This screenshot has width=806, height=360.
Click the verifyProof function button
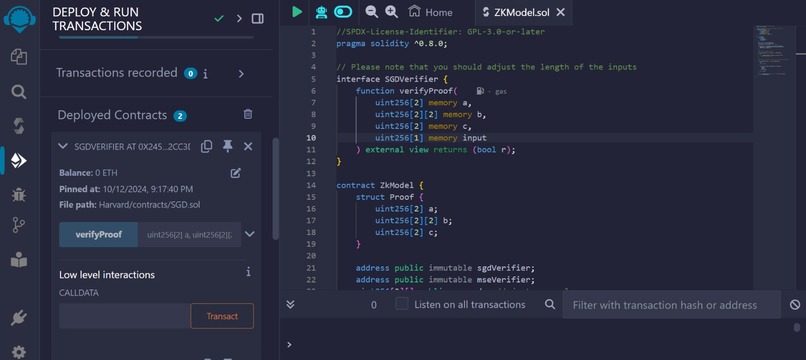coord(99,235)
